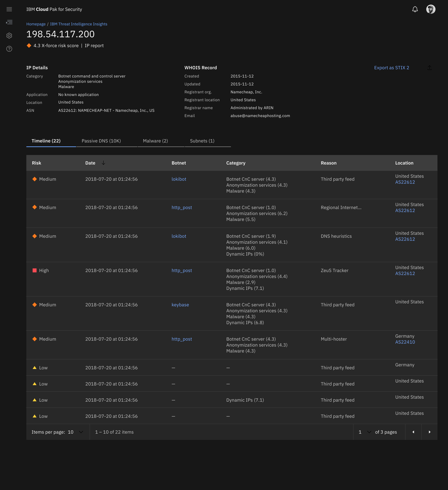
Task: Click the Category column header
Action: tap(236, 163)
